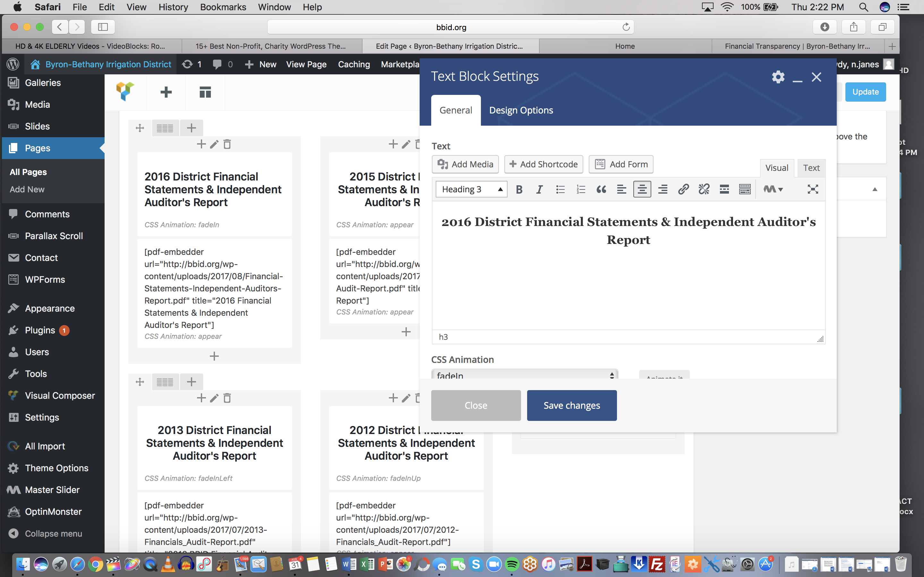This screenshot has height=577, width=924.
Task: Click the Visual Composer templates icon
Action: 205,92
